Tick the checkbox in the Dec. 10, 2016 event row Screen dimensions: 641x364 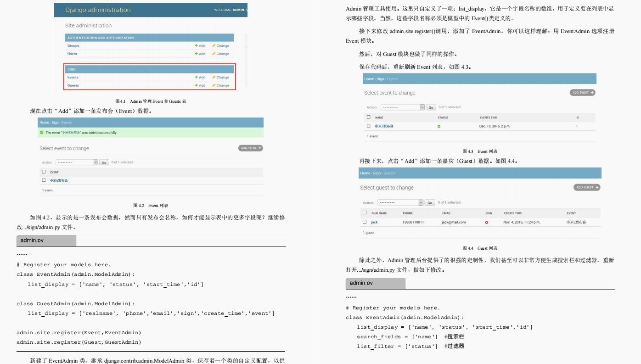tap(368, 126)
